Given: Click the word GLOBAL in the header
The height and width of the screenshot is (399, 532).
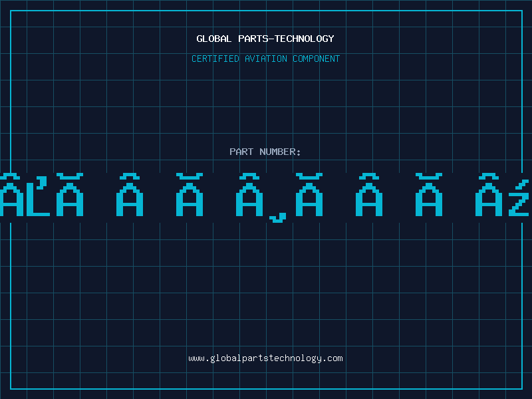Looking at the screenshot, I should (212, 39).
